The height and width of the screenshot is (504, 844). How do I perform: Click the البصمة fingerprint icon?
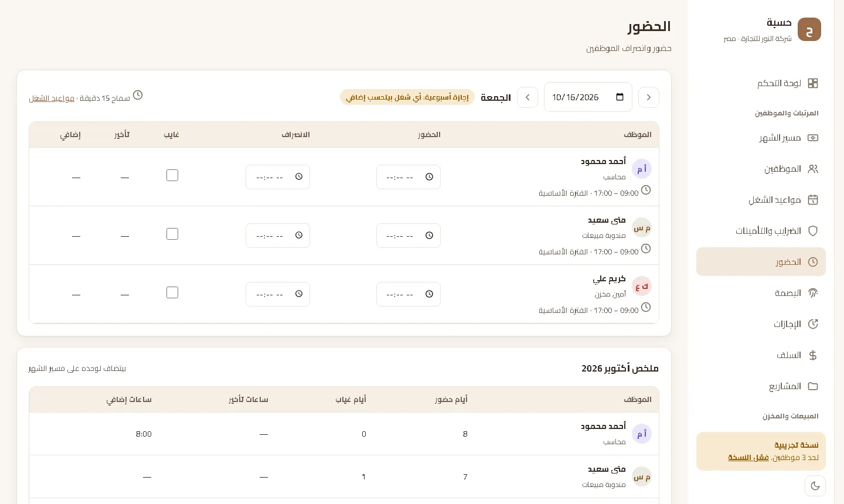click(813, 293)
